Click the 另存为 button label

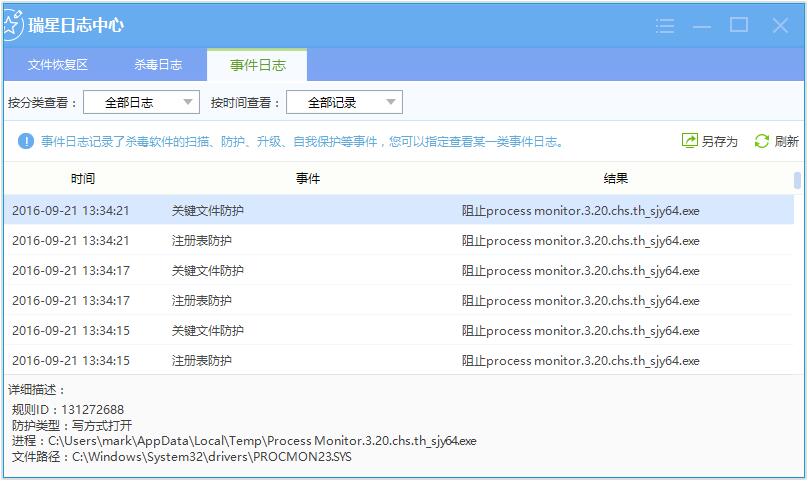[719, 141]
